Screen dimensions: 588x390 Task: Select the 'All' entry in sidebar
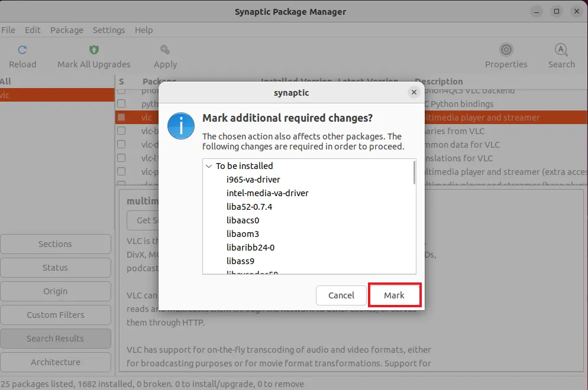coord(57,82)
